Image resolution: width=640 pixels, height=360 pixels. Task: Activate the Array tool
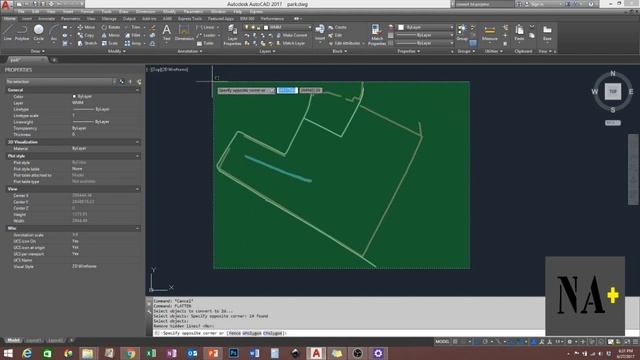coord(132,43)
